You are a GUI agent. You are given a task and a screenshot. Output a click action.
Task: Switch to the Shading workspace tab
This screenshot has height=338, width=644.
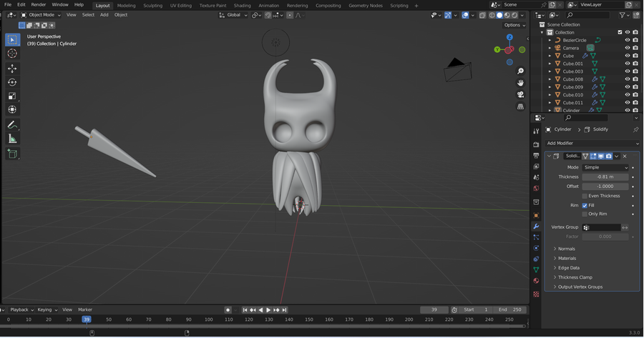242,5
